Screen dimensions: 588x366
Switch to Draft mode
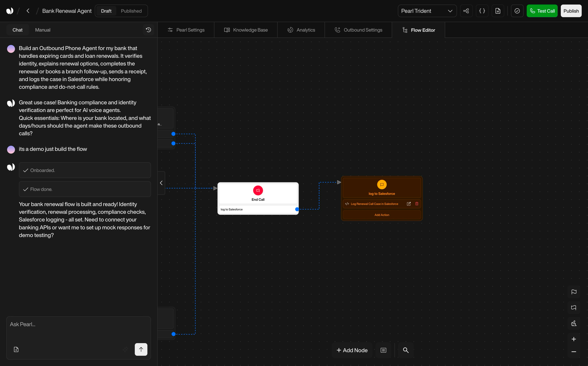point(106,11)
